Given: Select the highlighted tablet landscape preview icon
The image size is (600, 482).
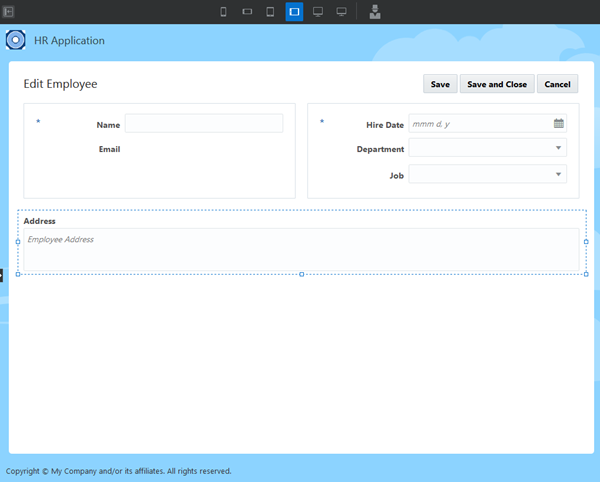Looking at the screenshot, I should pos(294,12).
